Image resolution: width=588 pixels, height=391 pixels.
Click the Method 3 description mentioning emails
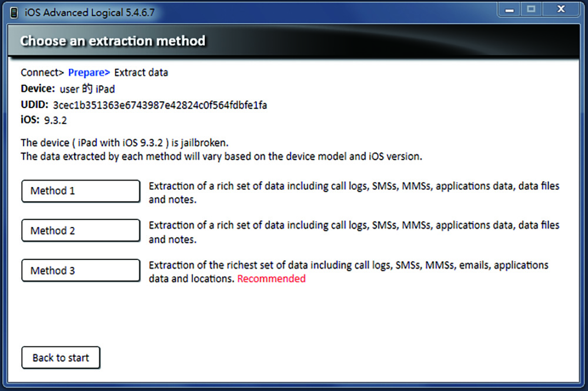348,272
